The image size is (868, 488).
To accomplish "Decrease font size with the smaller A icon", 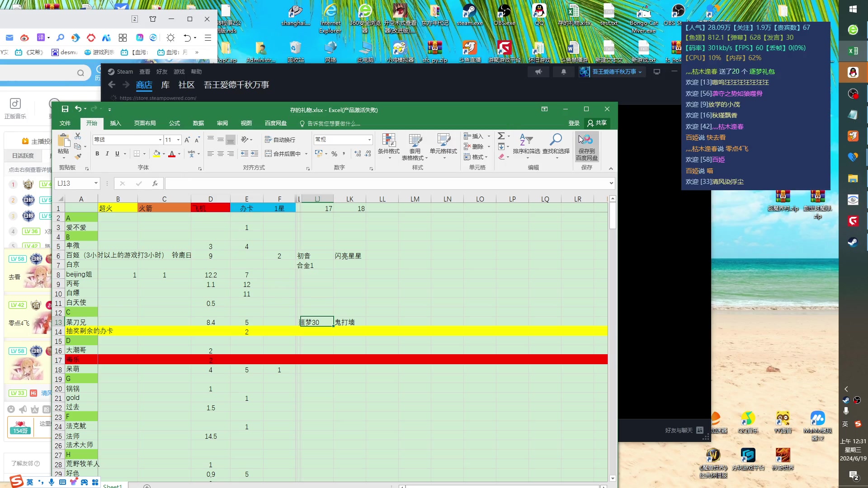I will point(197,140).
